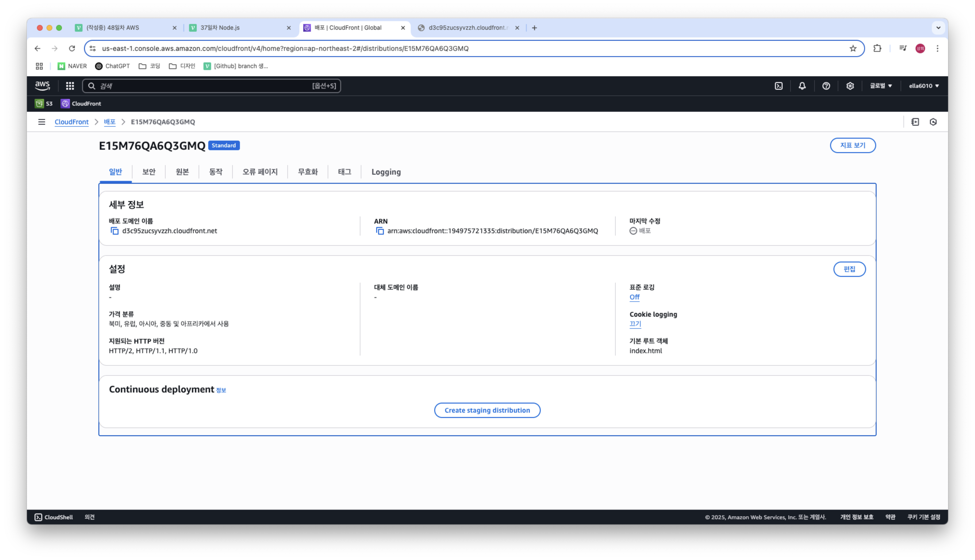Switch to the 일반 tab
Viewport: 975px width, 560px height.
115,172
